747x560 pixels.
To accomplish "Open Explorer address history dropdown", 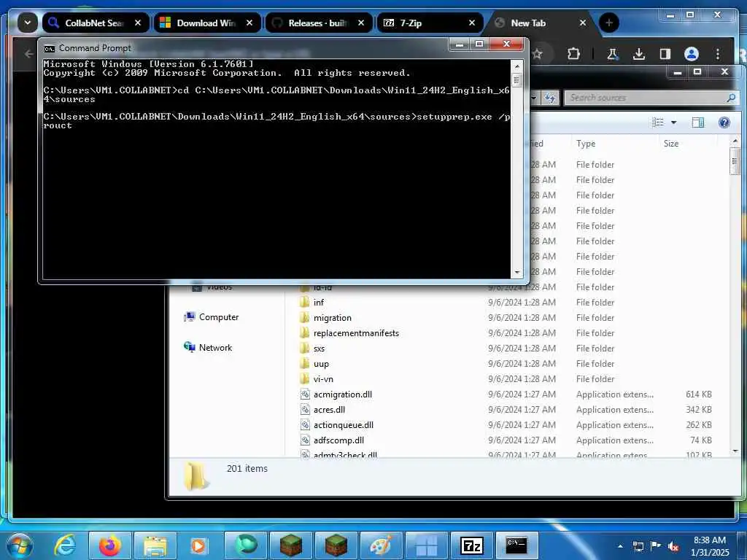I will pos(535,98).
